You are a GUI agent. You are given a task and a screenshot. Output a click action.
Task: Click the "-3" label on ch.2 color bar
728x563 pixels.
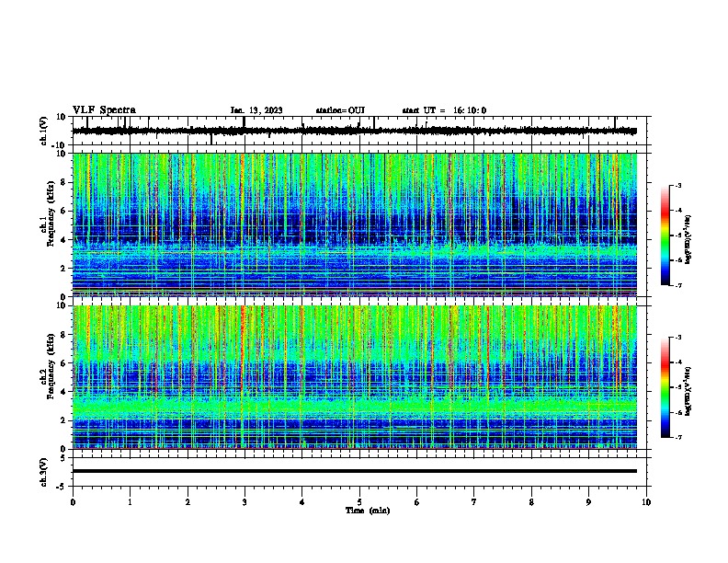(678, 338)
